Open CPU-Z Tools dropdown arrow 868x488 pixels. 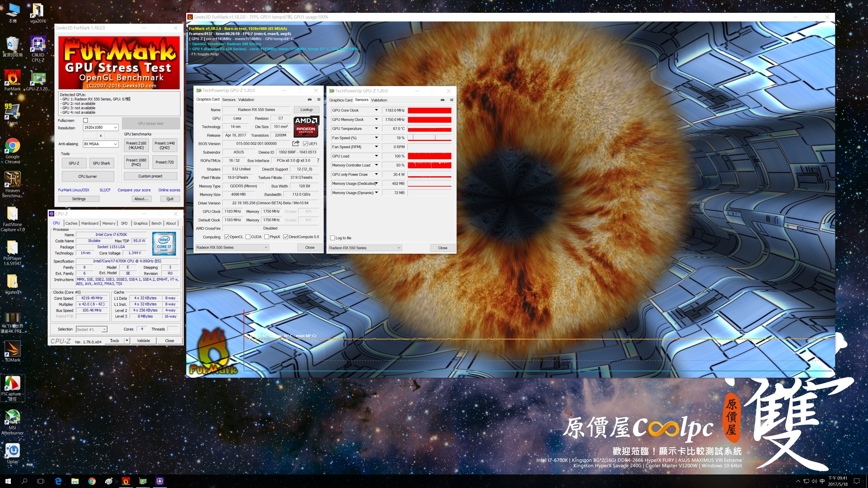click(127, 340)
